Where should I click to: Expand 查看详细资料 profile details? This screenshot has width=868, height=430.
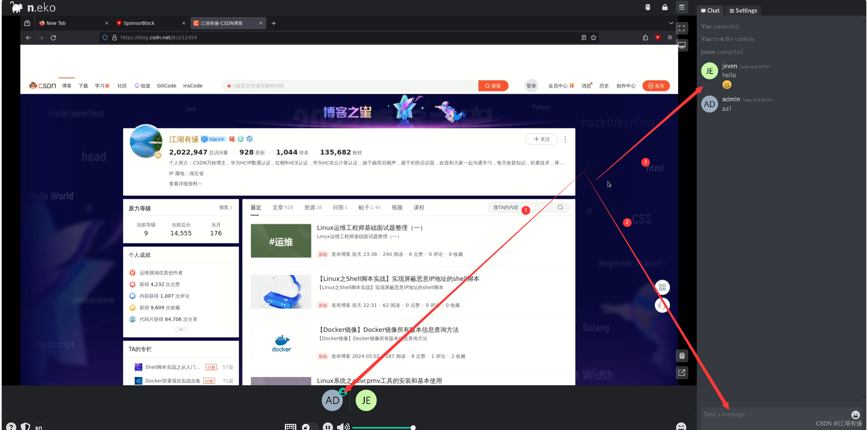coord(185,183)
